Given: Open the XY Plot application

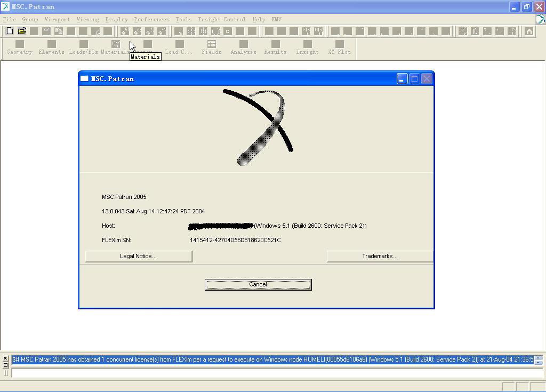Looking at the screenshot, I should tap(340, 47).
